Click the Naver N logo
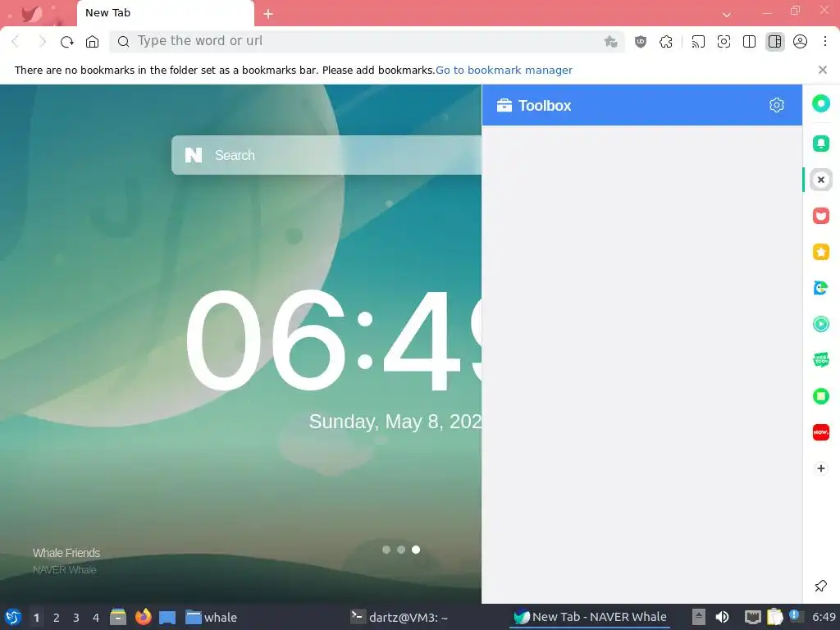 [x=194, y=155]
